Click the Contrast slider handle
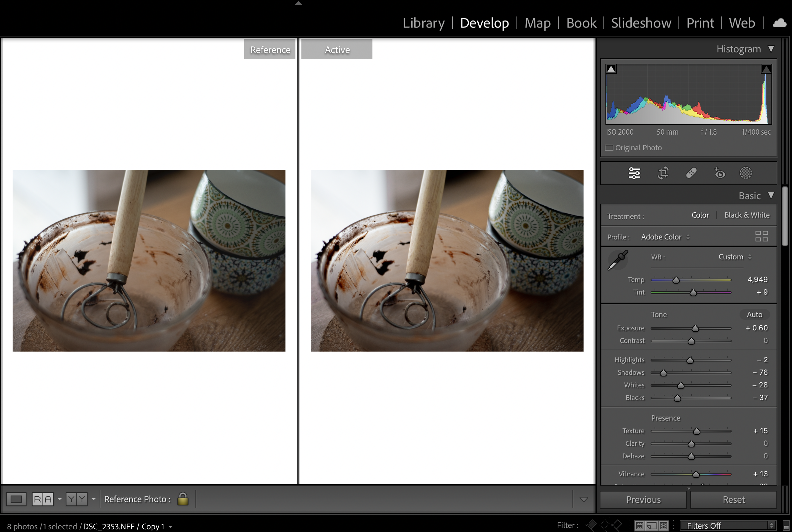This screenshot has height=532, width=792. pyautogui.click(x=691, y=341)
